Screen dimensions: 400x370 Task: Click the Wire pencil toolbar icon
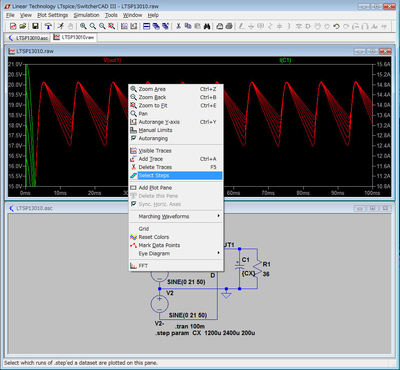(x=241, y=26)
